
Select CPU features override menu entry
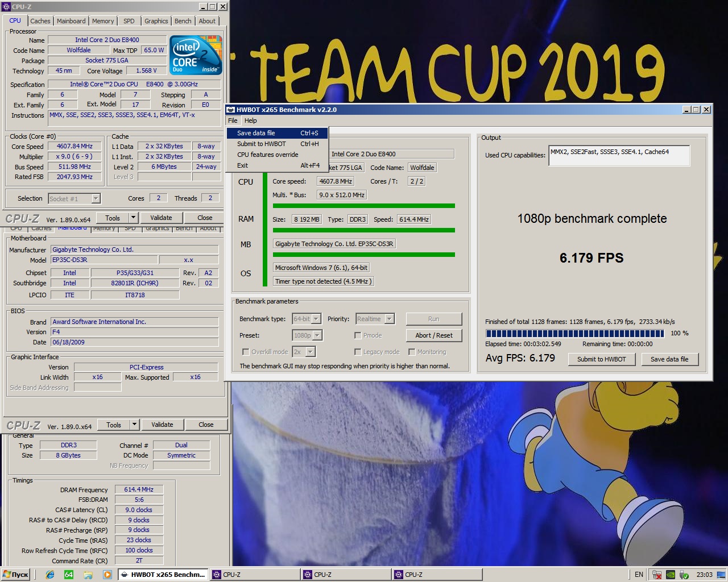(x=278, y=155)
